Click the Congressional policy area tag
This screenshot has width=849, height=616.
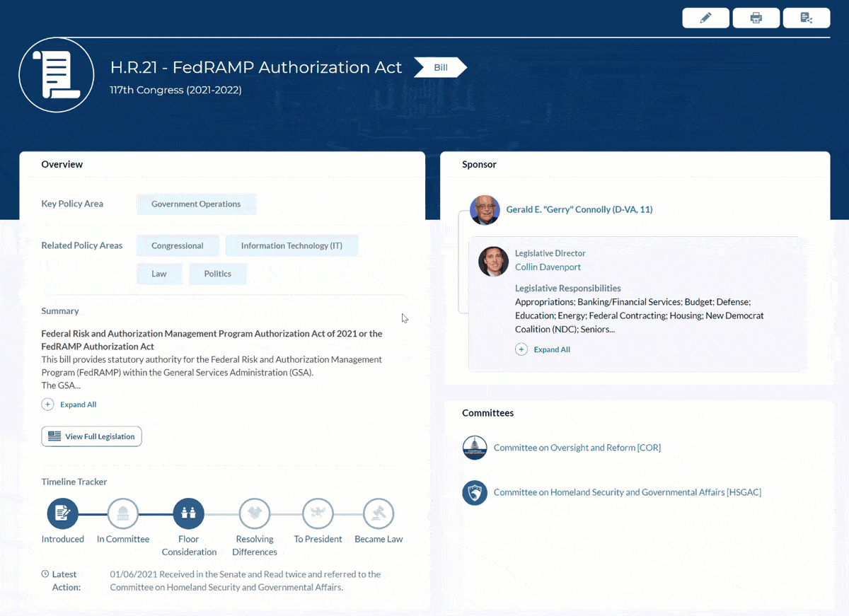178,245
